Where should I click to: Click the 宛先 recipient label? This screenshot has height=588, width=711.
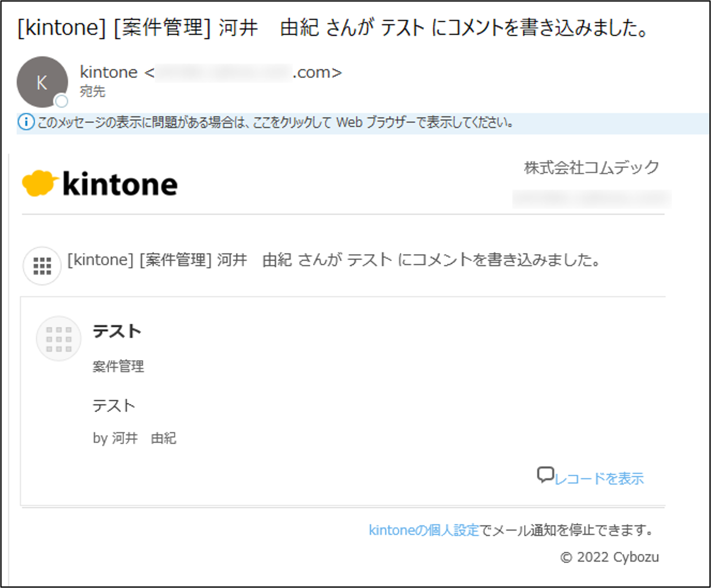point(92,91)
